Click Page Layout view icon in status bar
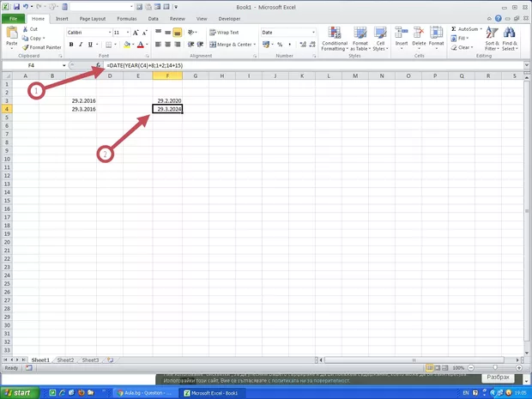 tap(438, 368)
